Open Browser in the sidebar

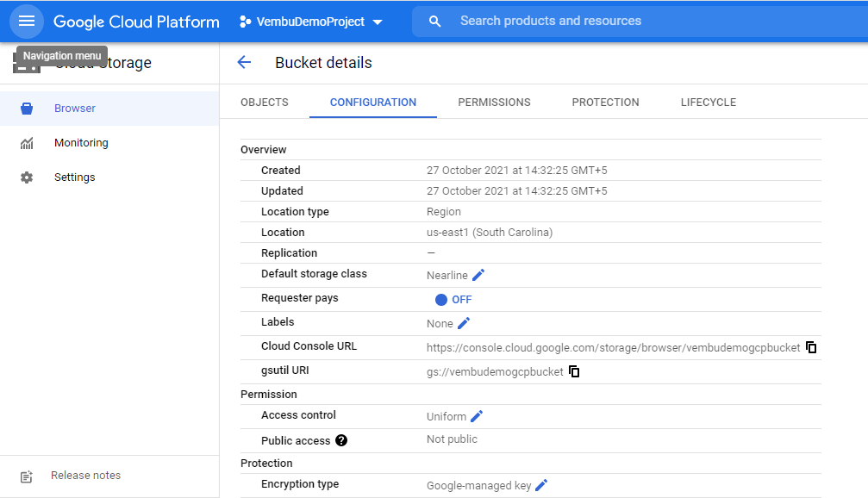point(109,109)
